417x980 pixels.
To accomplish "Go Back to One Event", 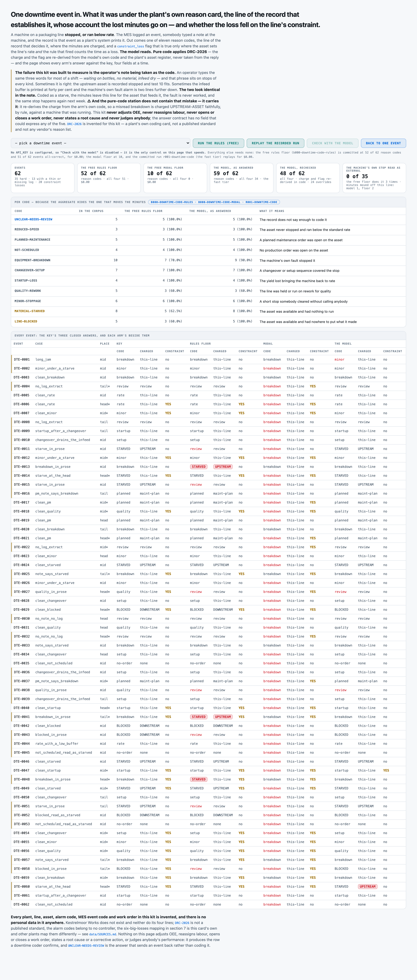I will (x=383, y=143).
